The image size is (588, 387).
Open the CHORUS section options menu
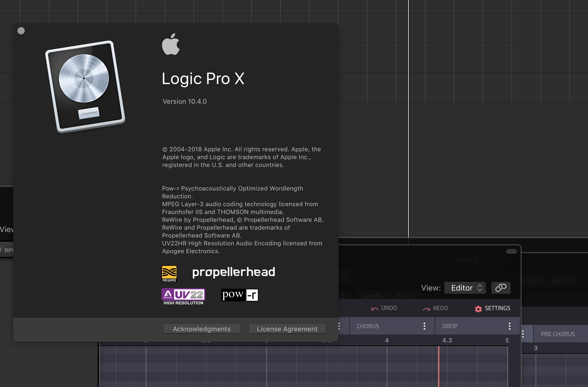[x=424, y=326]
